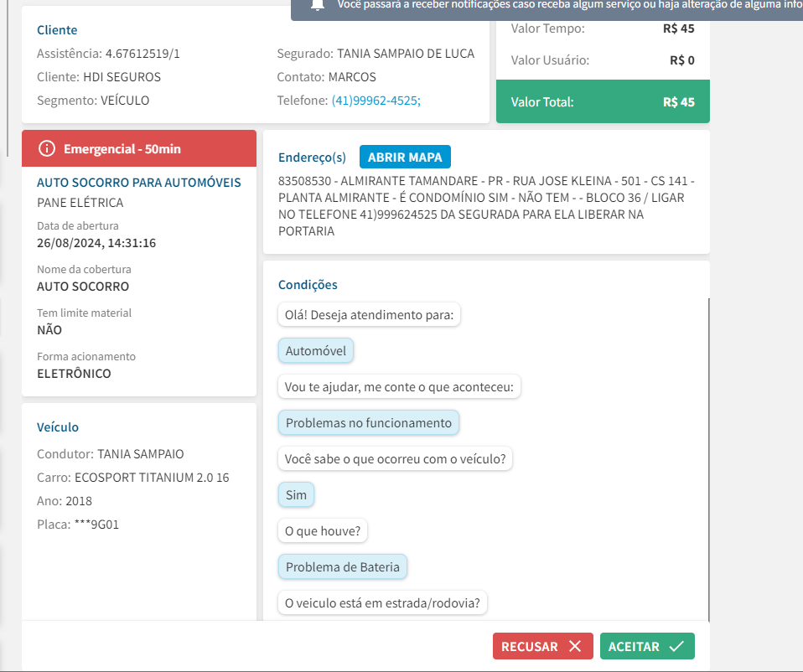Screen dimensions: 803x672
Task: Open the map with ABRIR MAPA
Action: click(x=406, y=157)
